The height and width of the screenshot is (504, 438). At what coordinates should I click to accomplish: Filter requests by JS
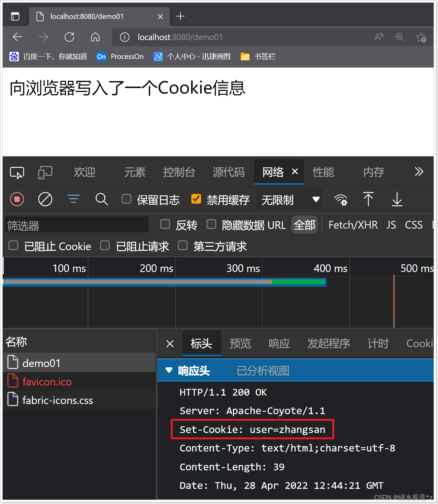(x=391, y=225)
